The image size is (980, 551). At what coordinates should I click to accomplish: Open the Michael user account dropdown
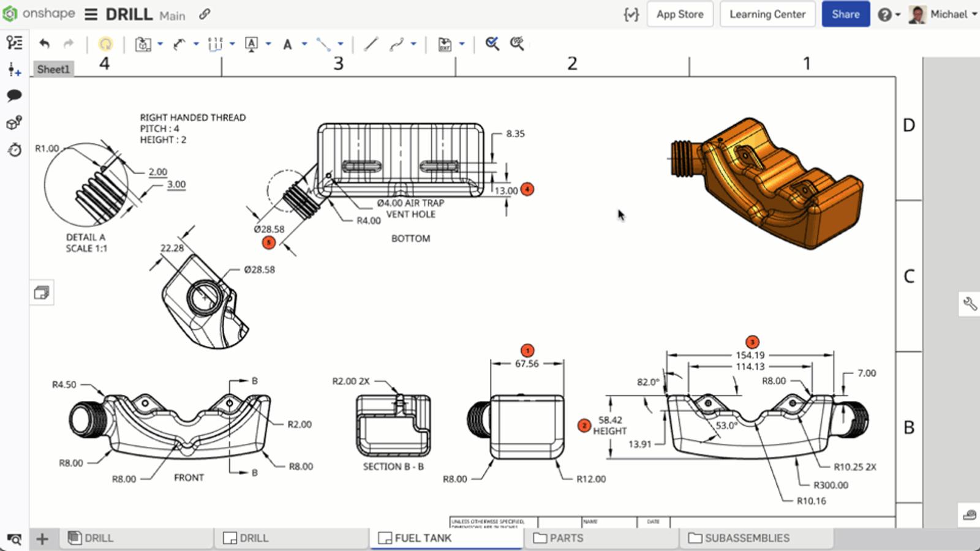click(943, 14)
